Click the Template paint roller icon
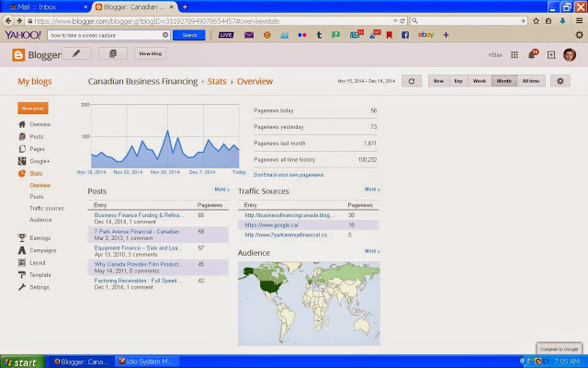 click(22, 274)
